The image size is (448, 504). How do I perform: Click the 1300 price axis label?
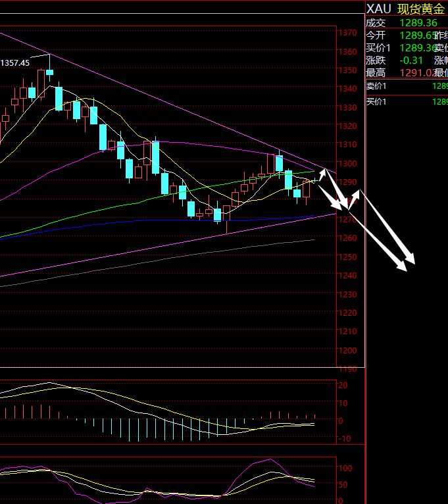[x=347, y=164]
